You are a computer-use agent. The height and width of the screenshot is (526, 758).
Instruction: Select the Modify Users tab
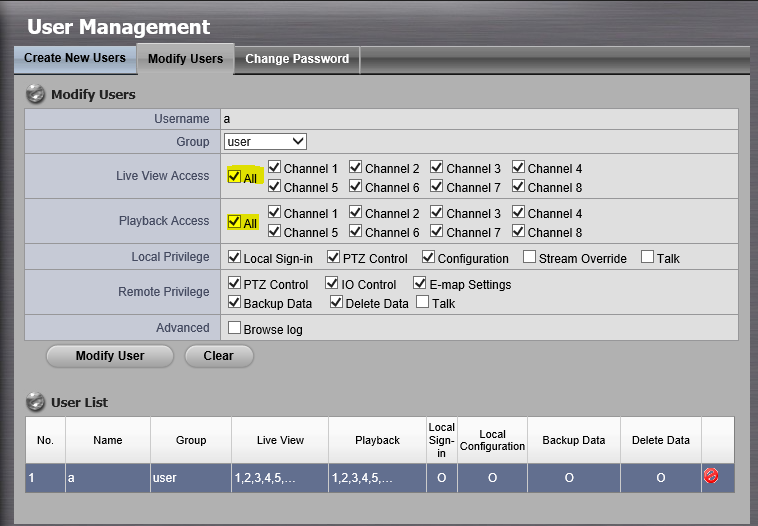tap(185, 59)
